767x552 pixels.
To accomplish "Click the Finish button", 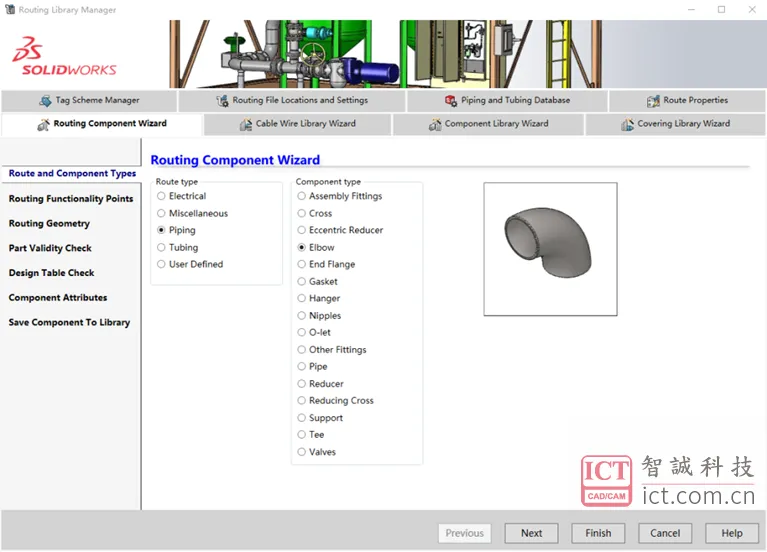I will pyautogui.click(x=598, y=533).
